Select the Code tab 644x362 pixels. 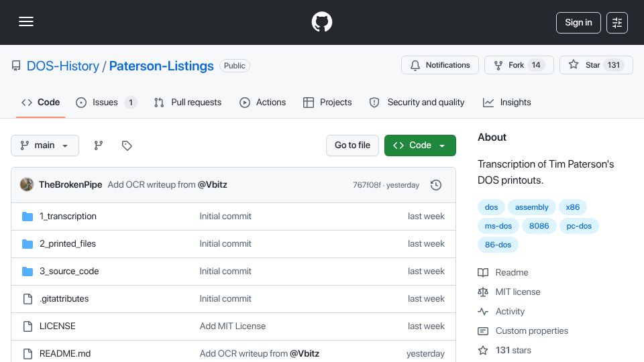[41, 102]
